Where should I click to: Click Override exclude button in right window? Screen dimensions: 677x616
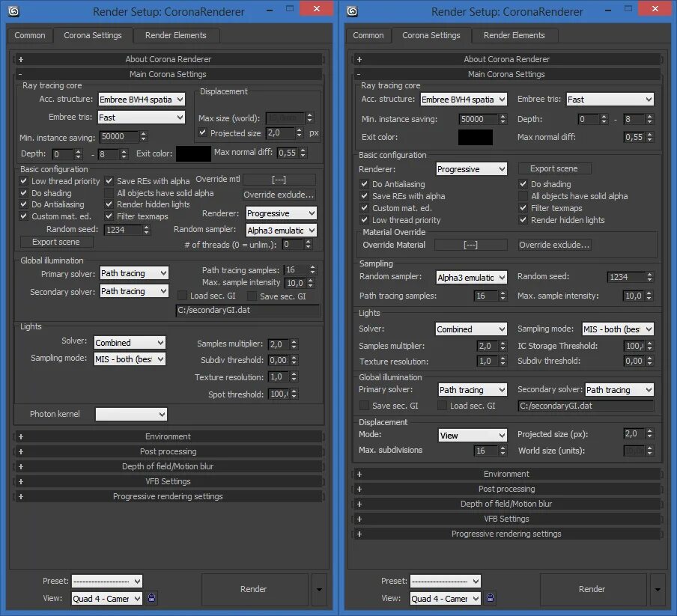[554, 245]
